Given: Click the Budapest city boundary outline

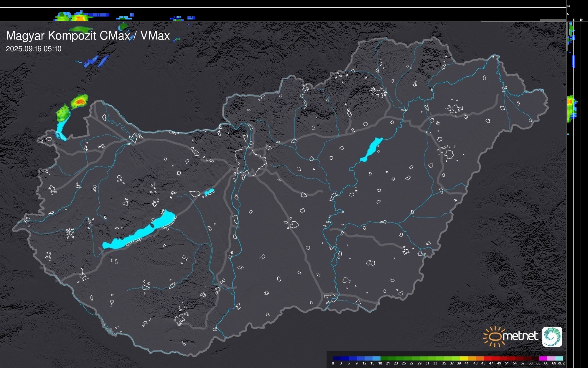Looking at the screenshot, I should 251,161.
